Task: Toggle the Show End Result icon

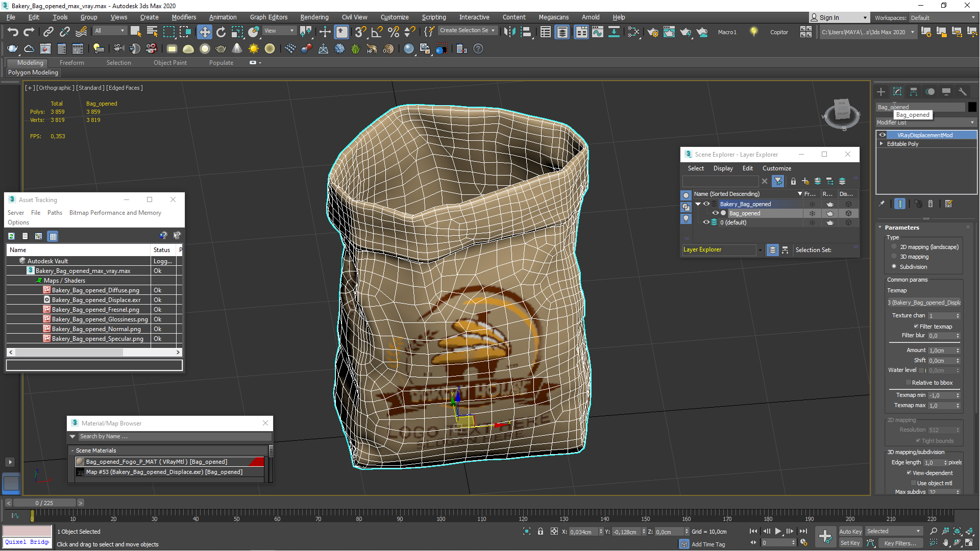Action: tap(900, 204)
